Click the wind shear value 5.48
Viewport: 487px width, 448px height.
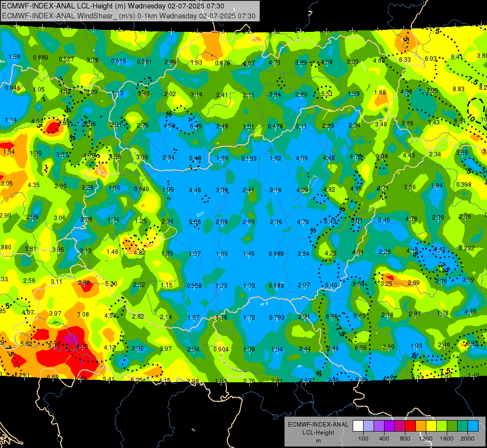coord(195,158)
